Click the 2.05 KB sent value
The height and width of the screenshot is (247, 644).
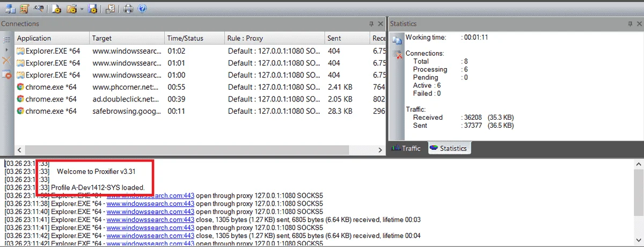click(340, 99)
